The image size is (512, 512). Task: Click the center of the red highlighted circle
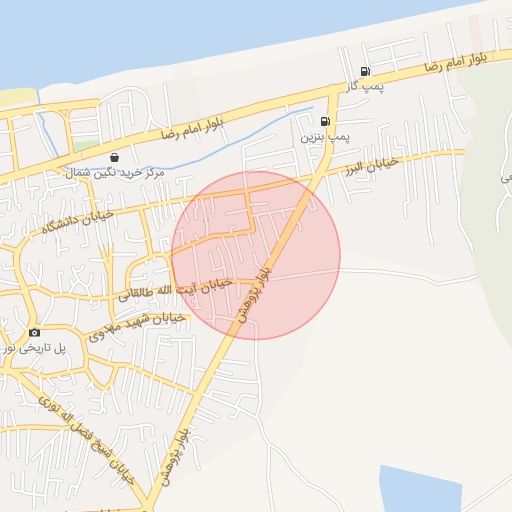pos(256,255)
